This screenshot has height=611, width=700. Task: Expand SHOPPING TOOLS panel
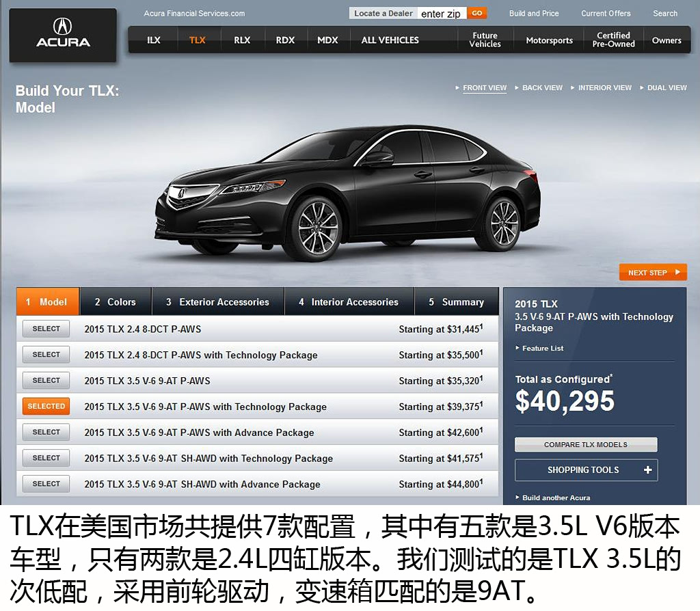(x=586, y=470)
